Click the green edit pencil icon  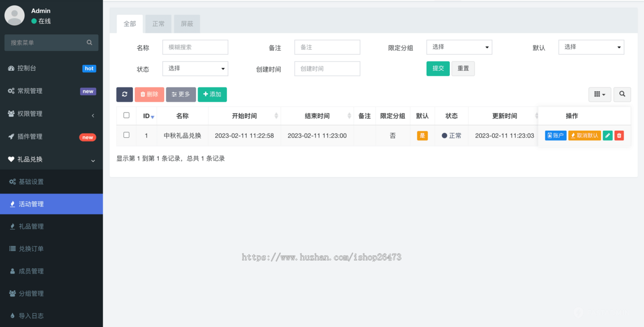608,136
